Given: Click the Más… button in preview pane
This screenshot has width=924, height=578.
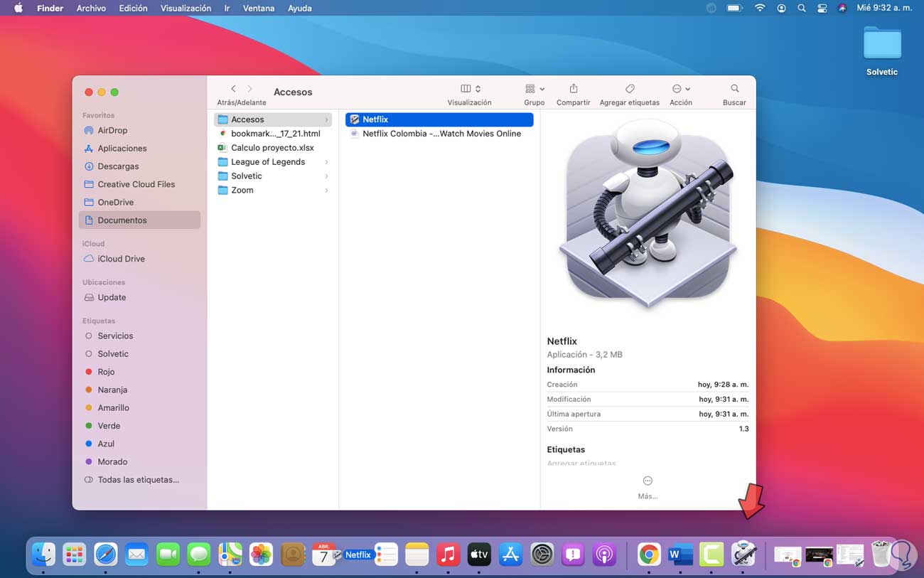Looking at the screenshot, I should tap(648, 487).
